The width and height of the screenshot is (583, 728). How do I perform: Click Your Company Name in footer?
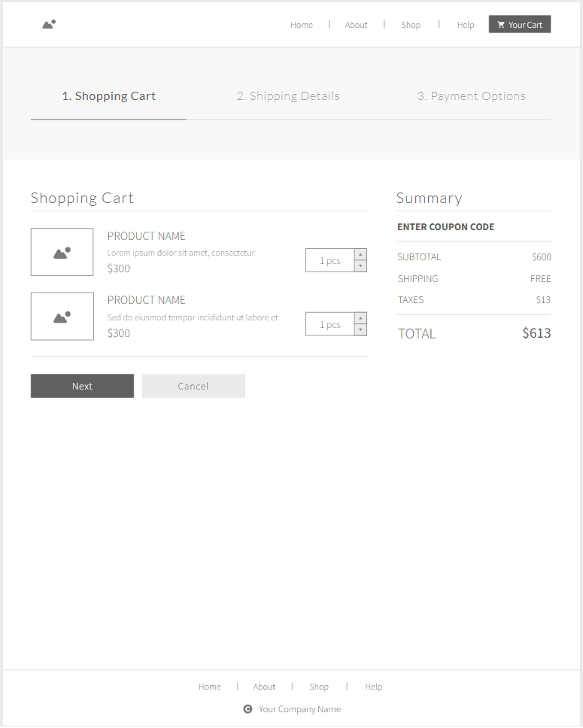tap(299, 709)
